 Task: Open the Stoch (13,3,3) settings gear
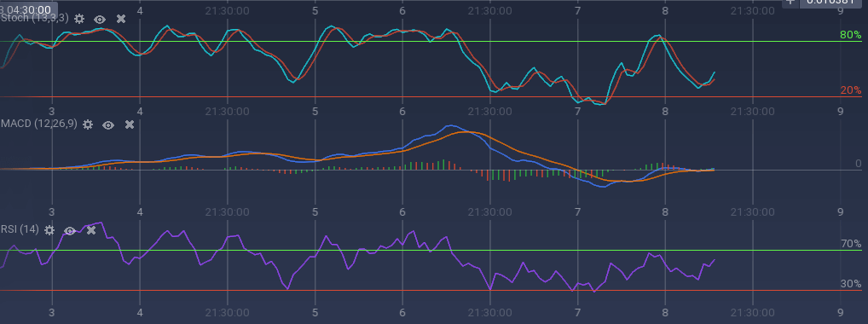79,19
